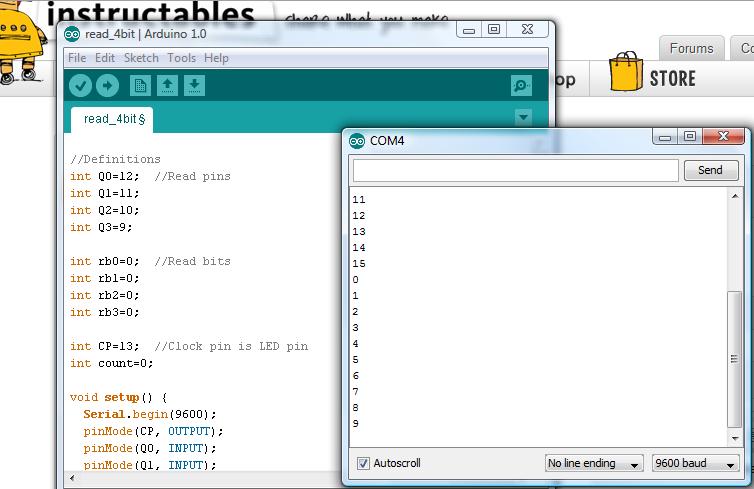This screenshot has height=489, width=754.
Task: Click the code line 'int CP=13;'
Action: click(104, 346)
